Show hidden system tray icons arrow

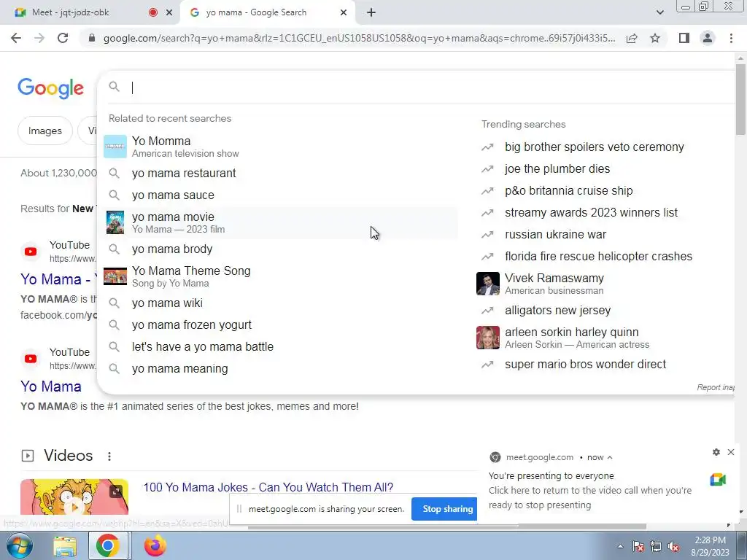(x=620, y=546)
